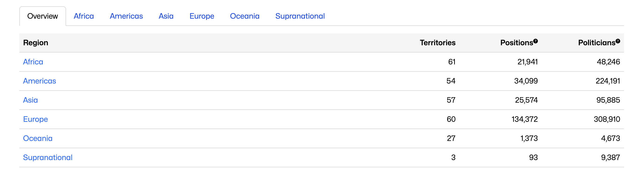Open the Supranational tab
The height and width of the screenshot is (175, 644).
coord(300,16)
